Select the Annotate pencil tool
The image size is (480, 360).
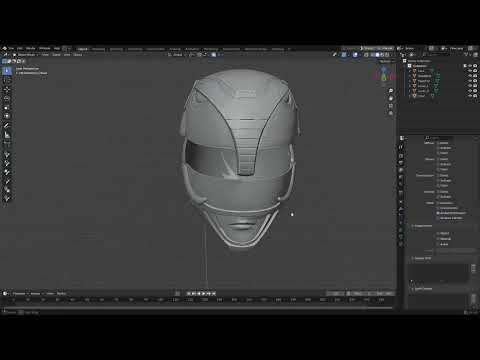(7, 125)
